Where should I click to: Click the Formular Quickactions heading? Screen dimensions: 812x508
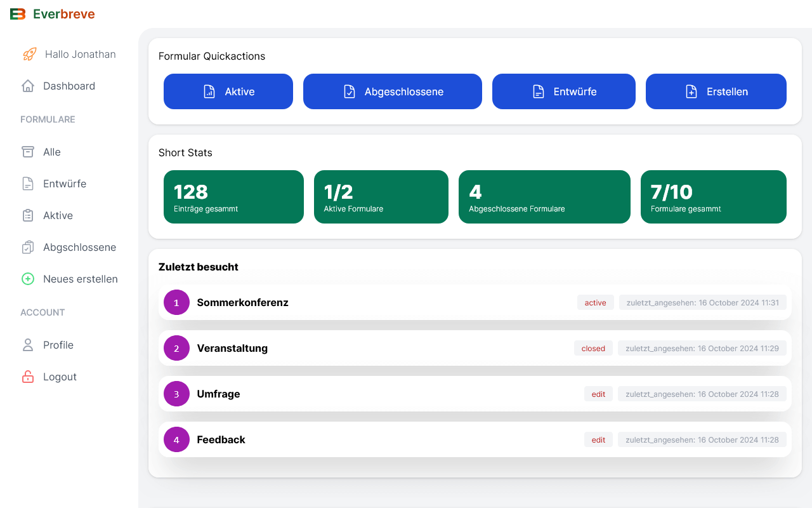tap(212, 56)
